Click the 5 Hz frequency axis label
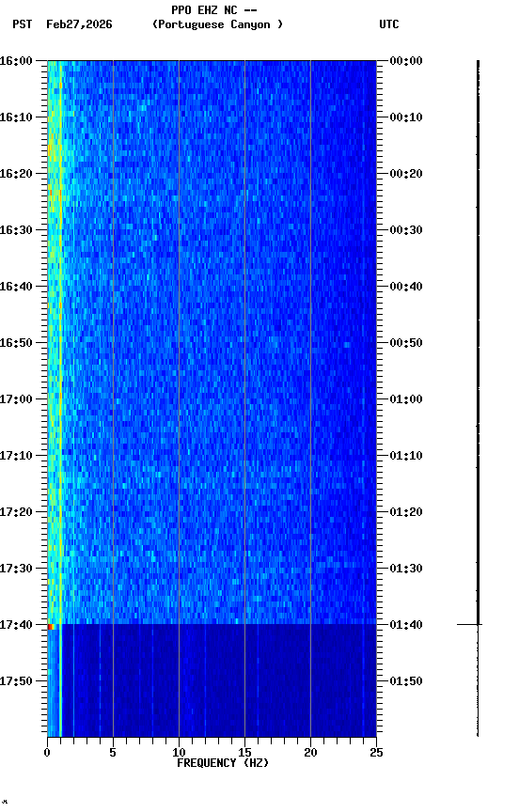Screen dimensions: 519x812 pos(113,753)
